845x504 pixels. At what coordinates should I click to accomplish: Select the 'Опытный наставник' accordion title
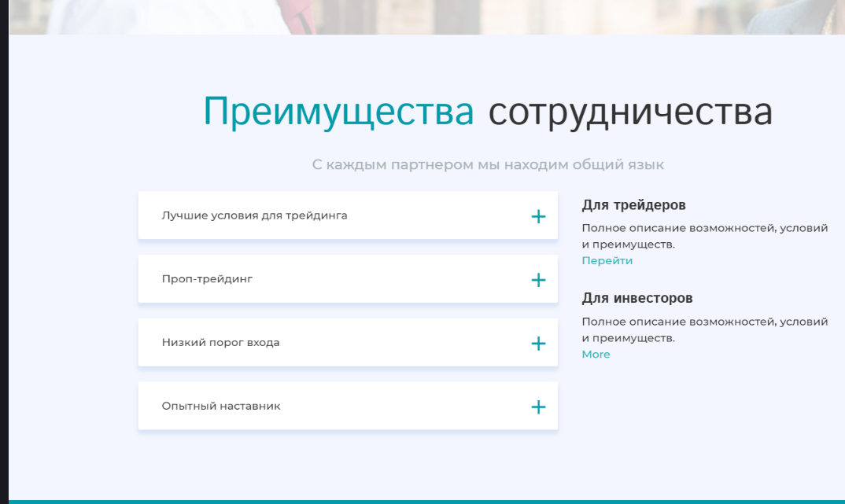[221, 406]
